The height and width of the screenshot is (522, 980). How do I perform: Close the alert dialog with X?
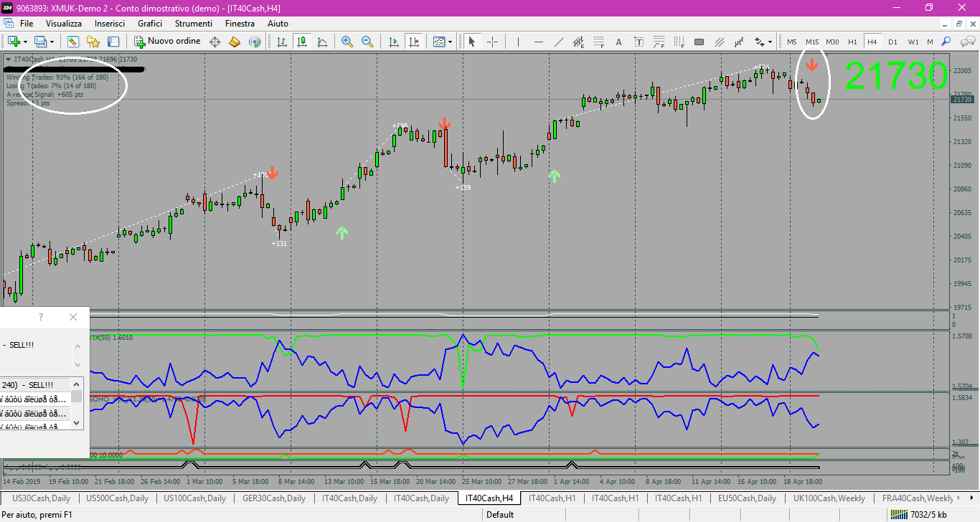73,317
